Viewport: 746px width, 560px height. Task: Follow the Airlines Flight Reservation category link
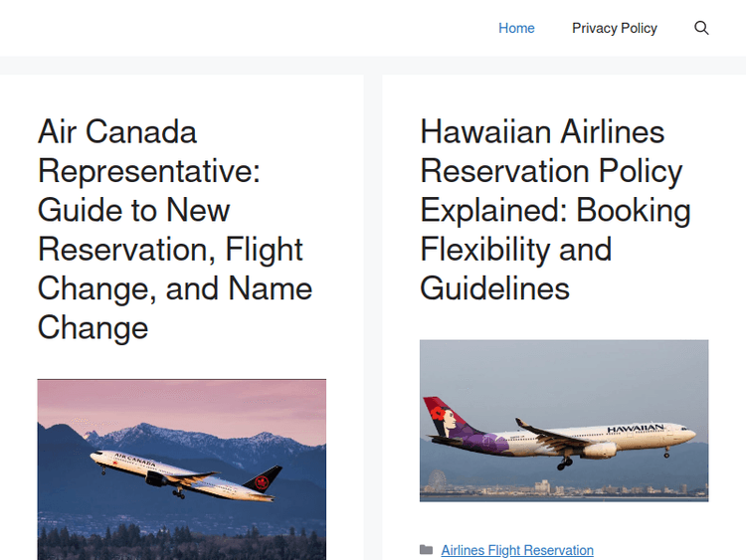[x=517, y=550]
